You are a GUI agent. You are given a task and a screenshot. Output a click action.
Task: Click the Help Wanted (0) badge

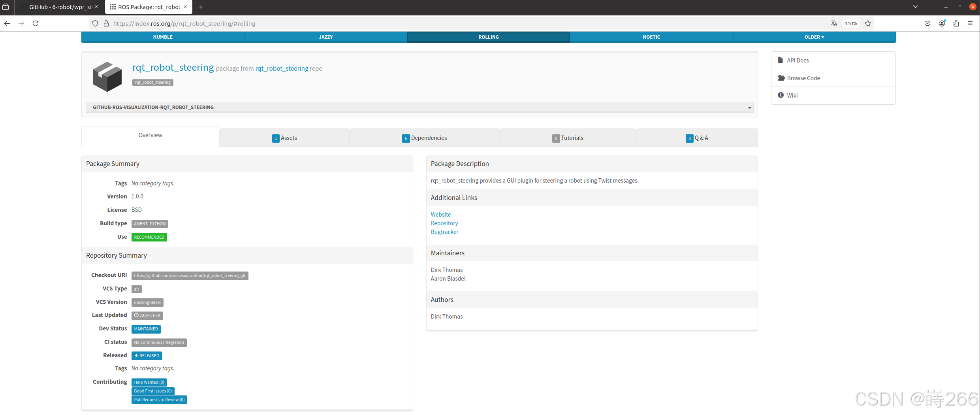(149, 382)
